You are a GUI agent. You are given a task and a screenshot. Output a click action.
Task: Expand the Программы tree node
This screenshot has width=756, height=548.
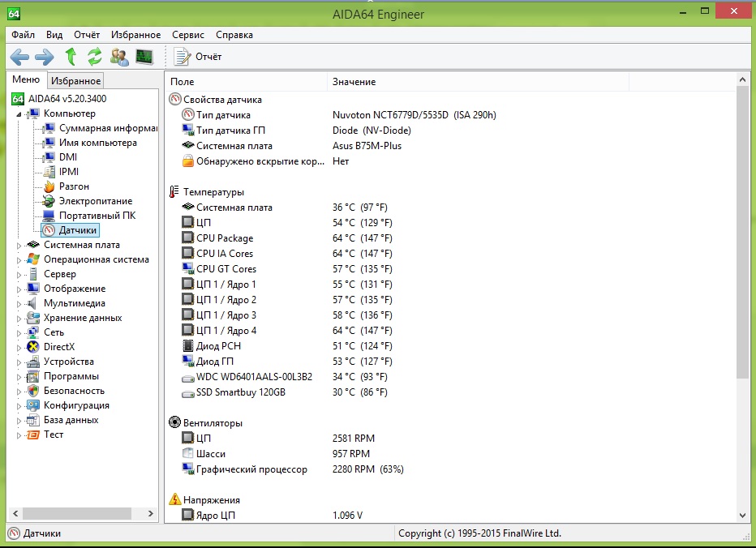(x=19, y=377)
